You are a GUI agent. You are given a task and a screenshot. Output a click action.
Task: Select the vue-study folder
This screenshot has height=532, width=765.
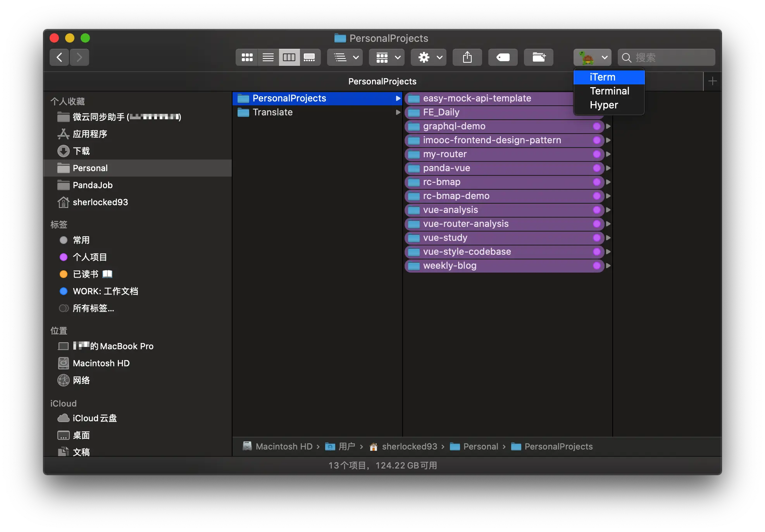[505, 238]
